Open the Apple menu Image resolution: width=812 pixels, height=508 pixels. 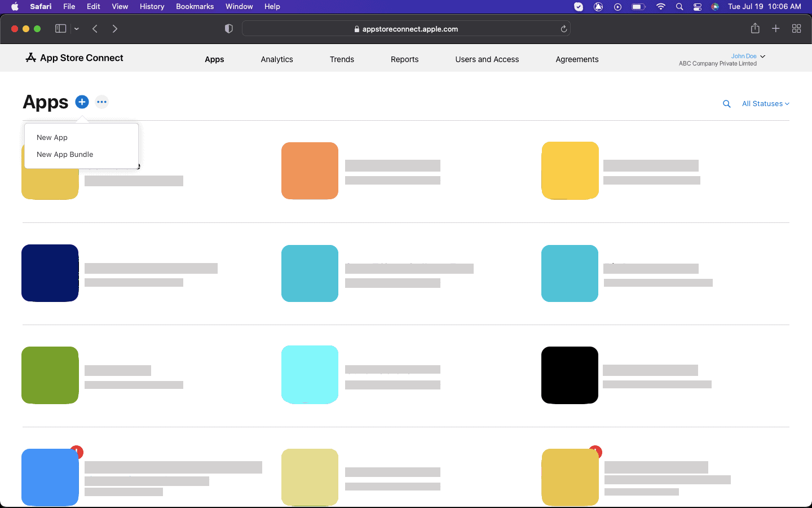point(15,7)
